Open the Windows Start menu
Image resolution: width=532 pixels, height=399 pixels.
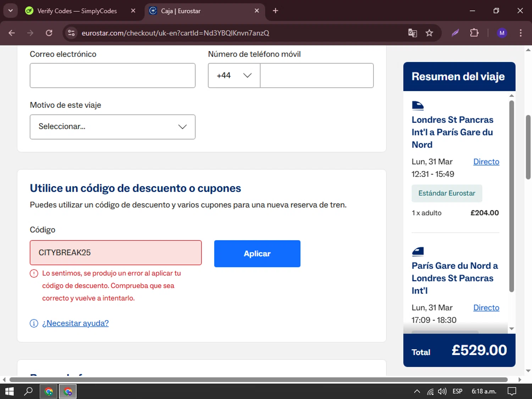(10, 392)
